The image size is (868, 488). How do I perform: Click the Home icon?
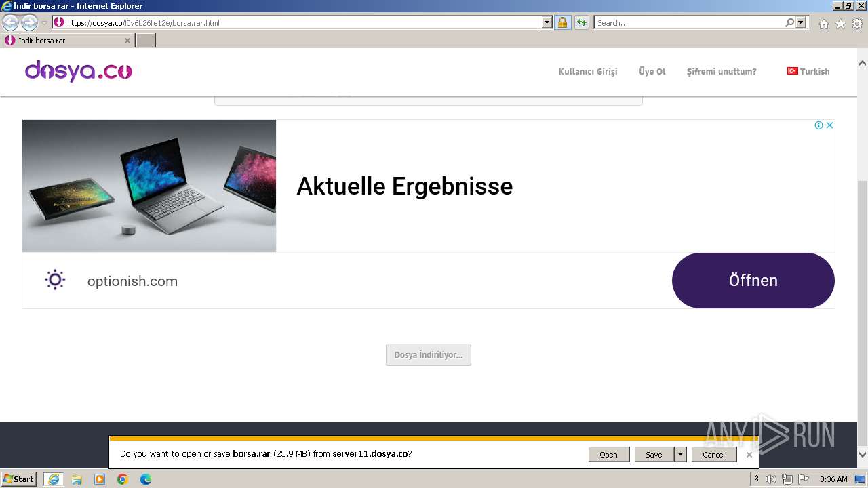(x=823, y=24)
